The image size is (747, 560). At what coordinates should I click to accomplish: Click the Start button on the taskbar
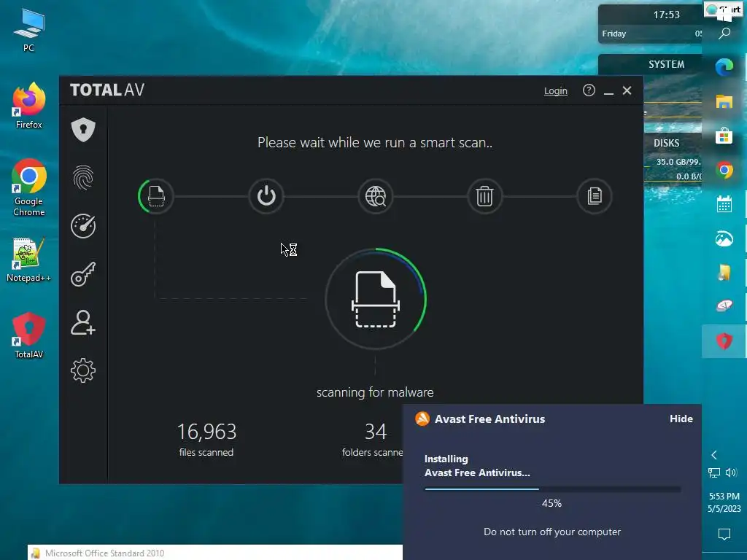pos(724,9)
